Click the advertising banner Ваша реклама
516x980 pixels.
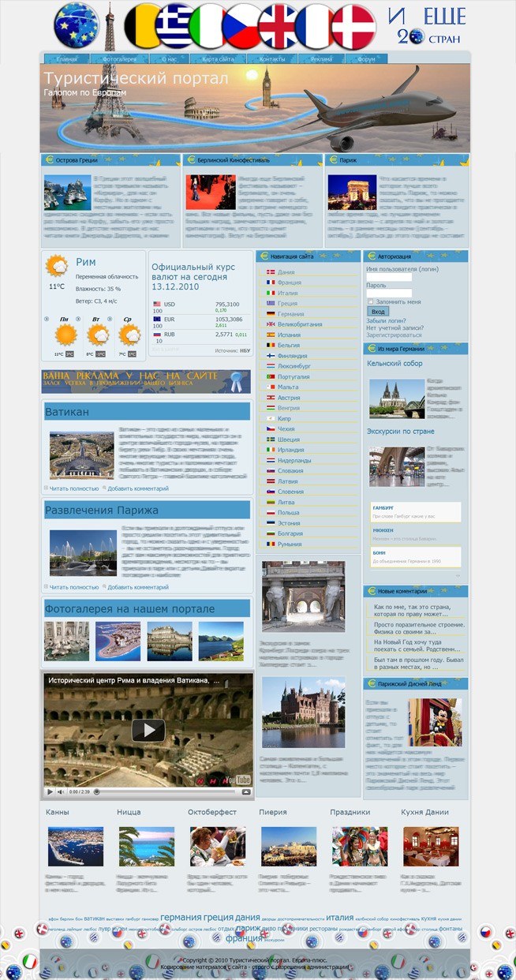tap(146, 381)
